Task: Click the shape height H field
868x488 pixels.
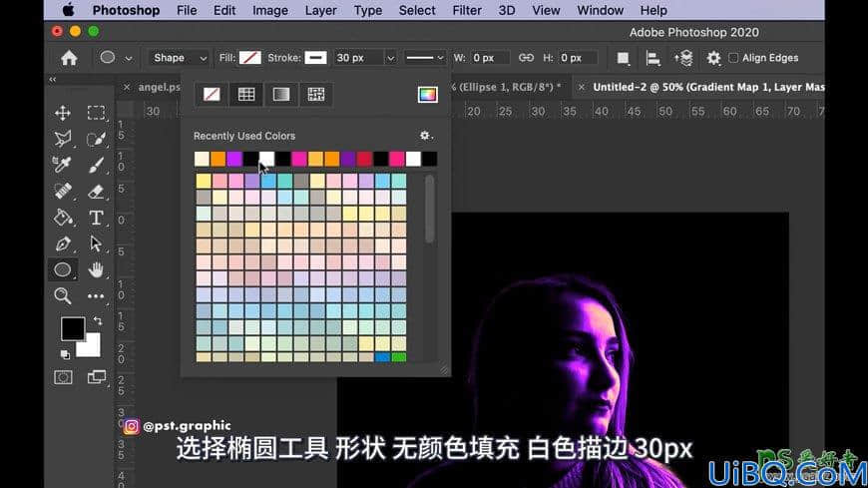Action: pos(578,58)
